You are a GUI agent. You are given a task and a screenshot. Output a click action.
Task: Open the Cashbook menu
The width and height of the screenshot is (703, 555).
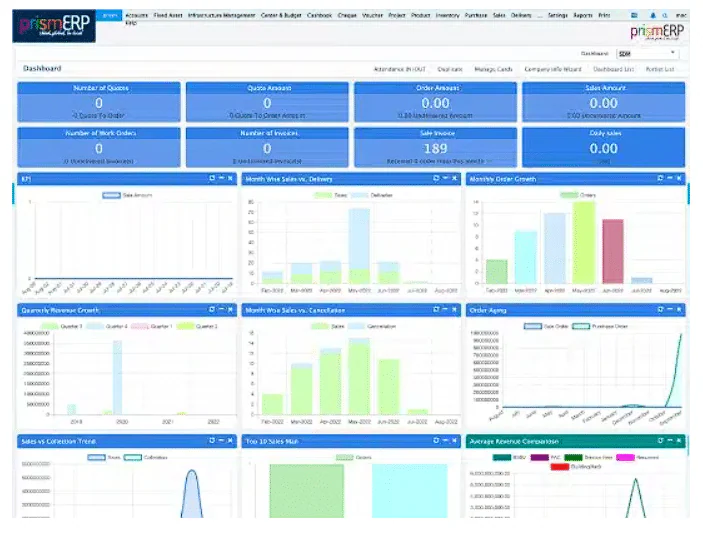(x=320, y=15)
